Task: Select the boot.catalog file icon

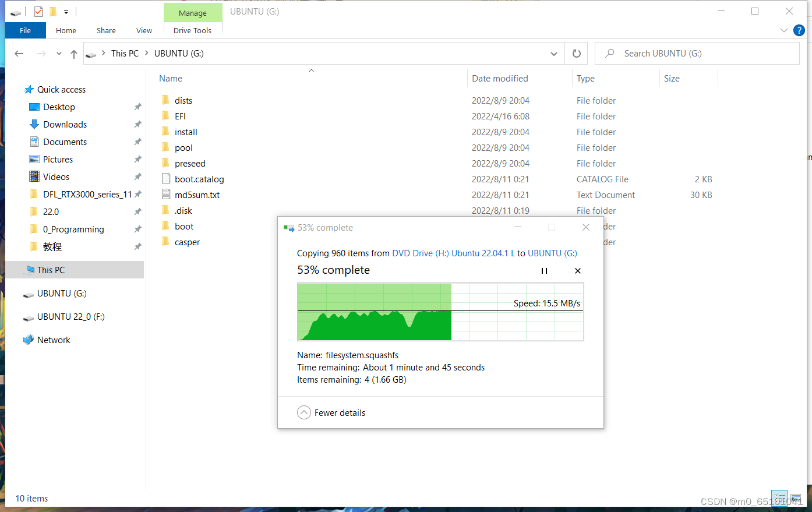Action: pos(165,179)
